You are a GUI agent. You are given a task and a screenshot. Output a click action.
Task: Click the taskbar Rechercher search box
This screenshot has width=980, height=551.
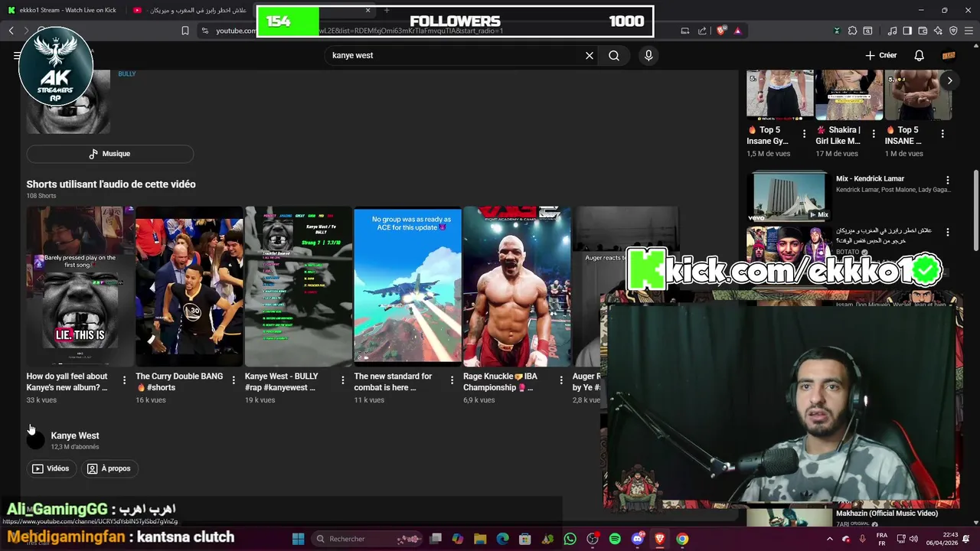[x=367, y=539]
